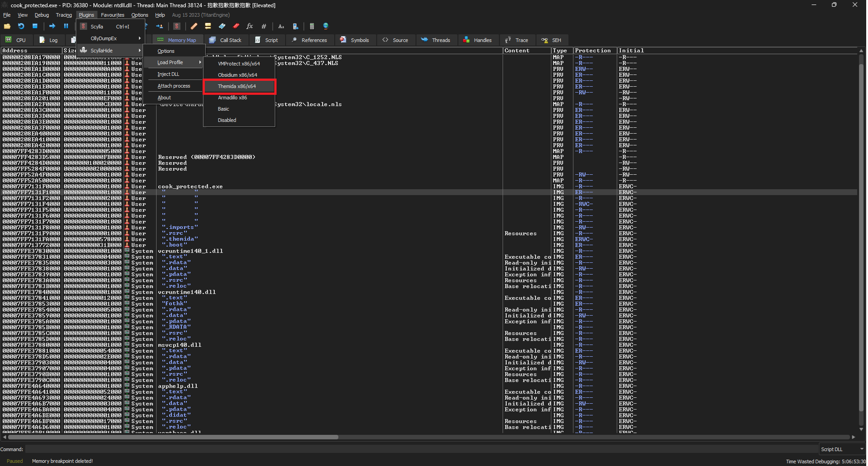
Task: Open the View menu
Action: point(23,15)
